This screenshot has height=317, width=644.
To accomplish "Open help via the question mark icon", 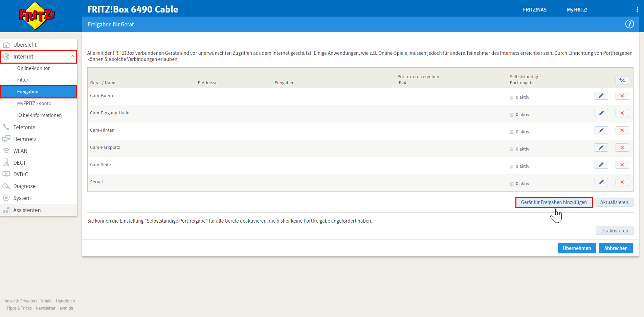I will coord(629,24).
